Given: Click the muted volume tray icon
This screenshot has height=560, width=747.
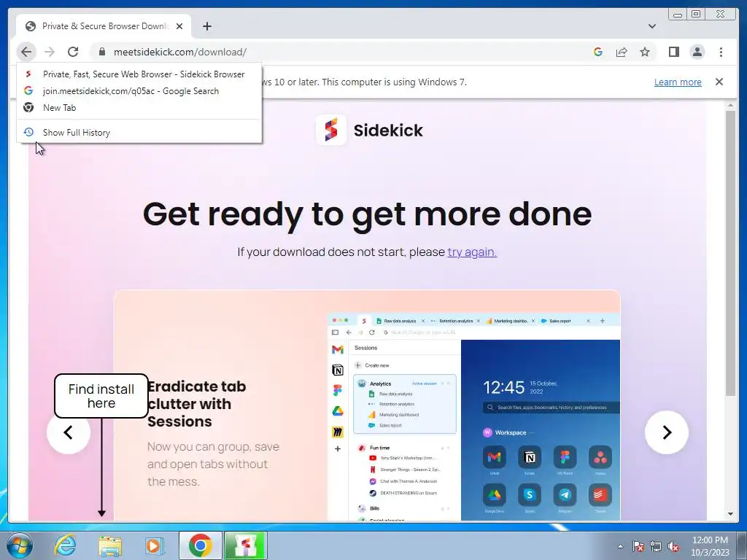Looking at the screenshot, I should 673,546.
